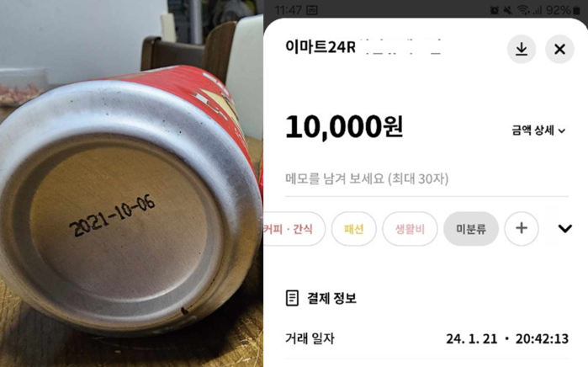Open the 이마트24R merchant name

[320, 47]
